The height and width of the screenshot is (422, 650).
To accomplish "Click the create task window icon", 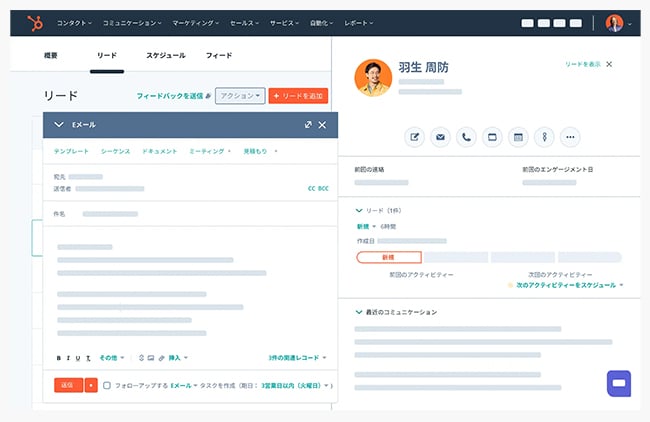I will coord(492,137).
